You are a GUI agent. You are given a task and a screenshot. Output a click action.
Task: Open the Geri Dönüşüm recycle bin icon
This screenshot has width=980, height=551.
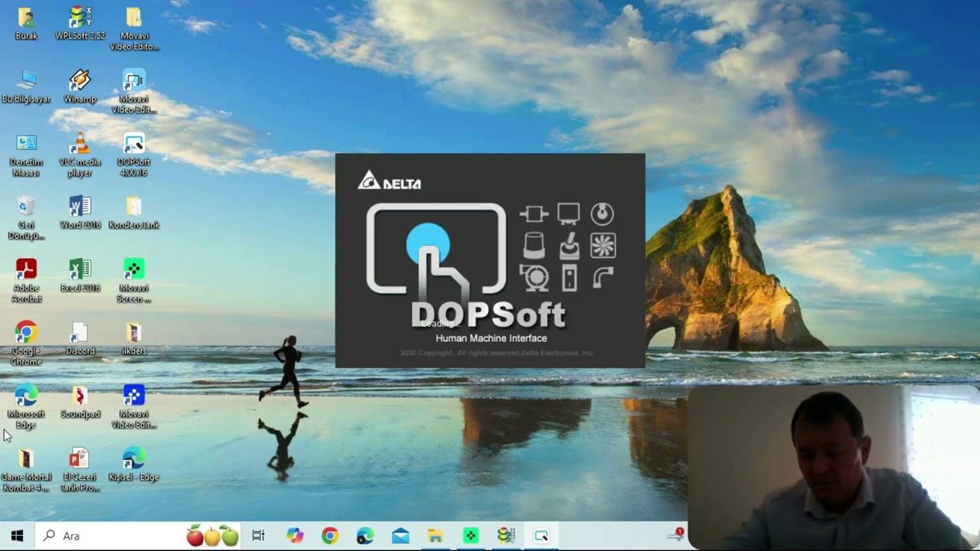(x=26, y=218)
